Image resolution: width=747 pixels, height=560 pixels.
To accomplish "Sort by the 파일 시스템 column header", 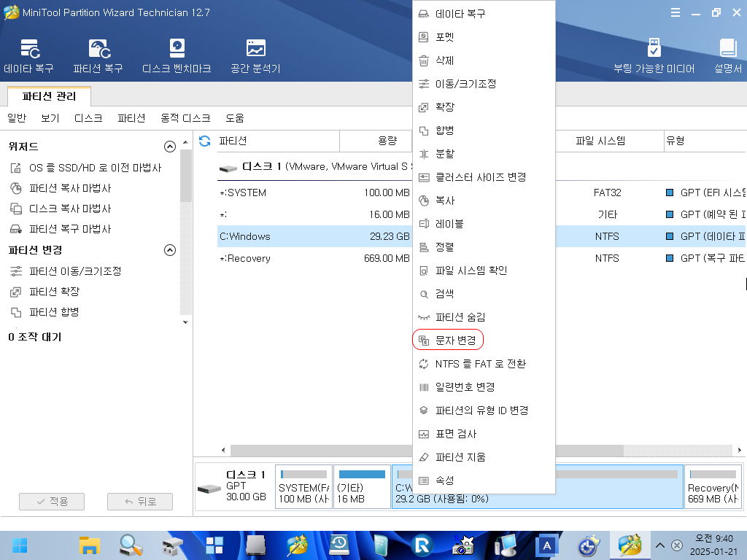I will [x=609, y=141].
